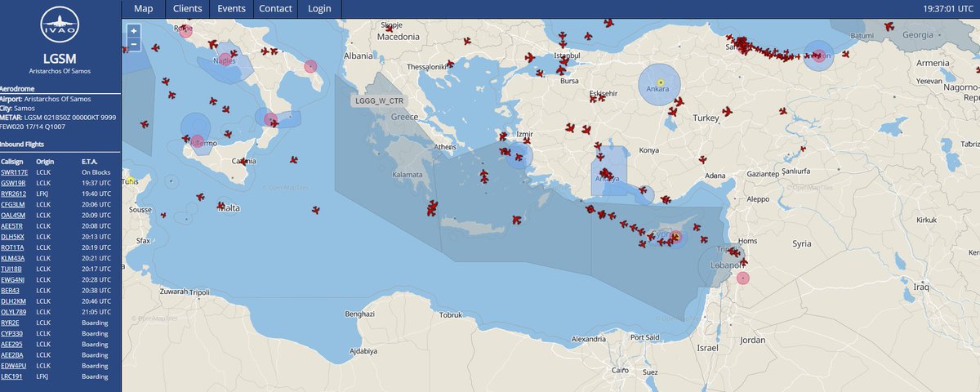Open flight EDW4PU details
Screen dimensions: 980x392
[13, 365]
